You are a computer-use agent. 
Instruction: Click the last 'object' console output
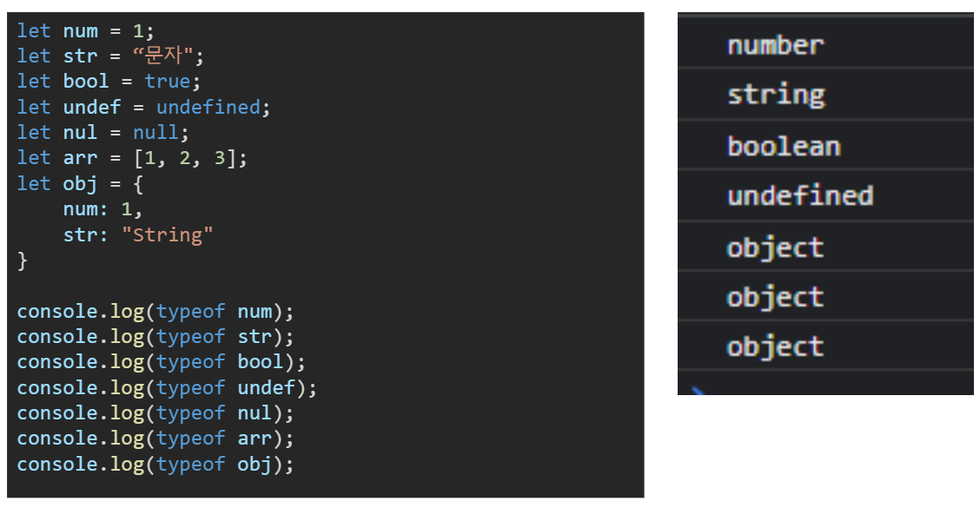(775, 346)
